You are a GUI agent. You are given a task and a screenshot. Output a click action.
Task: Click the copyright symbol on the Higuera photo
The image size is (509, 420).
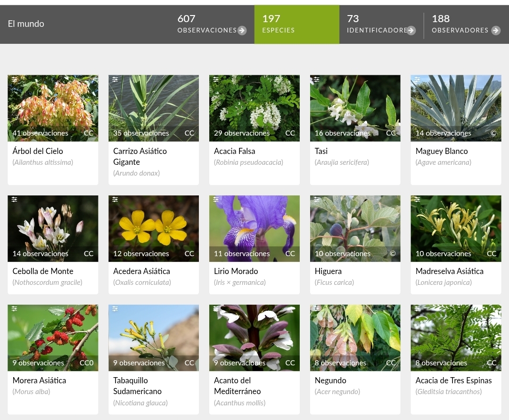(393, 253)
